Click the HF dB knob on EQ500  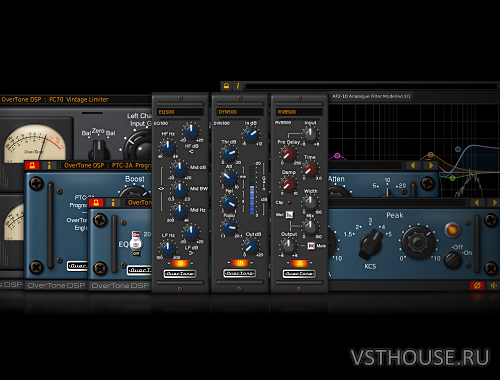(191, 131)
